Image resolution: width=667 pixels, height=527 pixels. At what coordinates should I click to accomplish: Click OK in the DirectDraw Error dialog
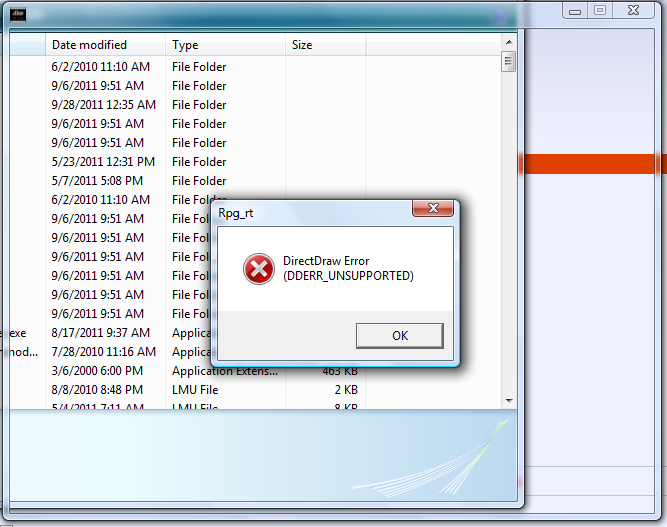coord(399,336)
